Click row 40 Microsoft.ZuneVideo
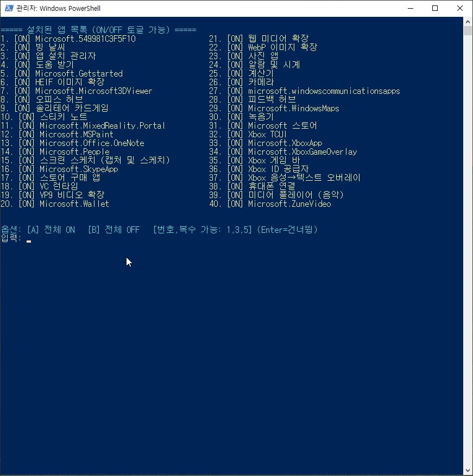This screenshot has height=476, width=473. tap(270, 204)
